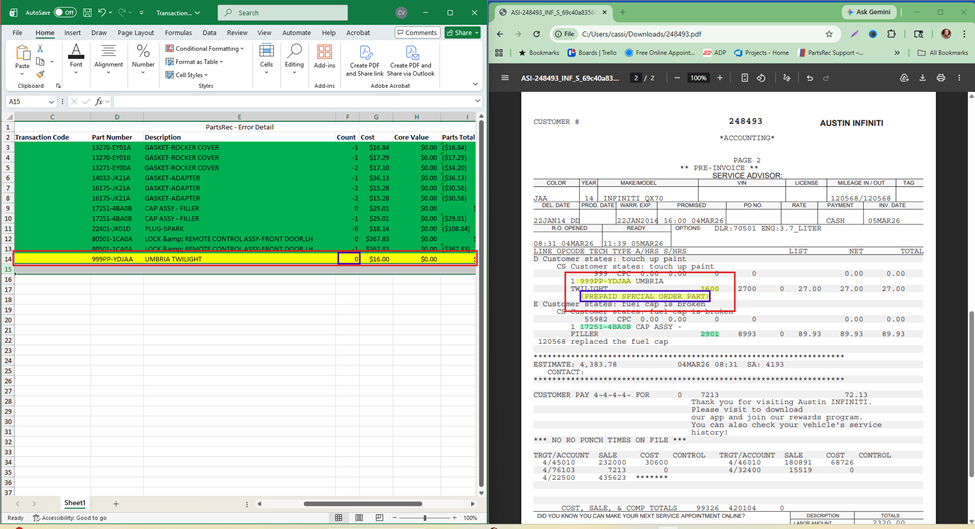
Task: Open the Add-ins button
Action: (x=324, y=57)
